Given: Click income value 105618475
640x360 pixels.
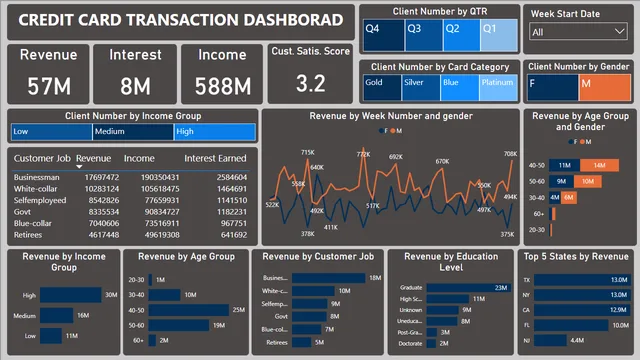Looking at the screenshot, I should click(160, 189).
